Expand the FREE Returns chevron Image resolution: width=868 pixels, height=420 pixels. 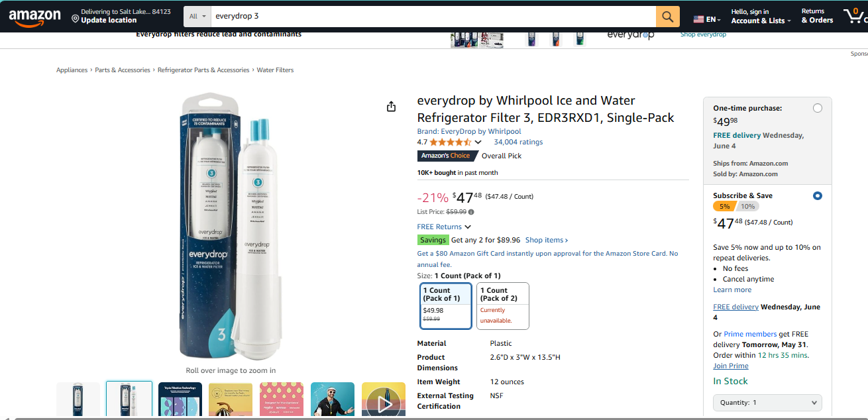(x=468, y=227)
